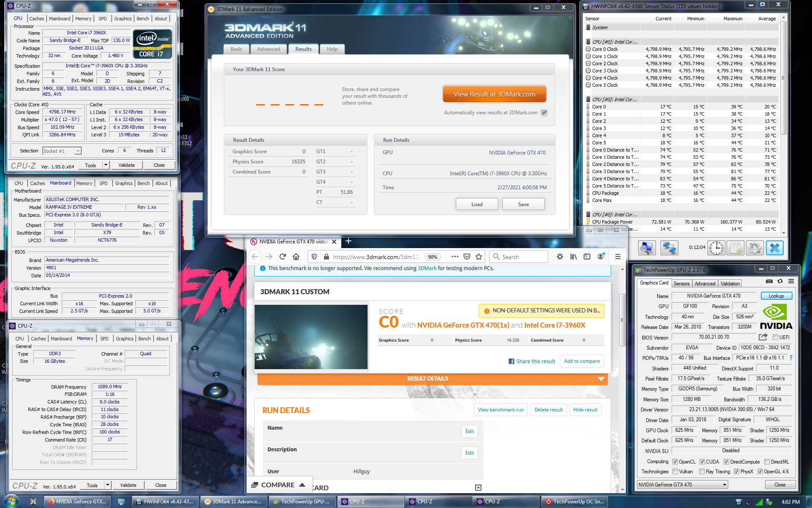
Task: Reload the 3DMark page in Firefox
Action: tap(283, 257)
